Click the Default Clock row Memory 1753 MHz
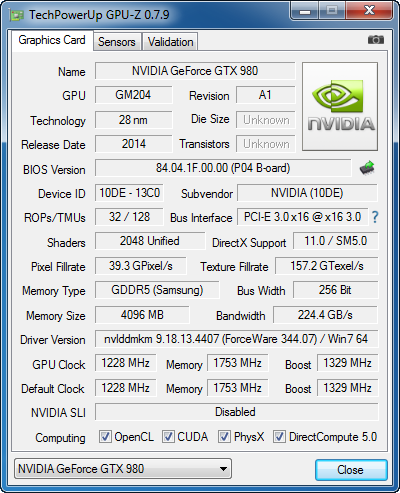Screen dimensions: 400x493 coord(237,388)
